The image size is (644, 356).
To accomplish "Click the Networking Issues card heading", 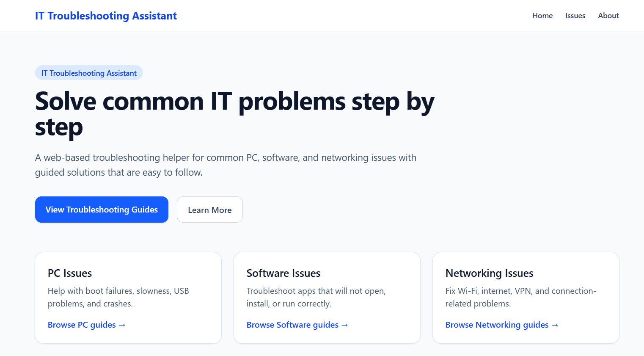I will point(489,273).
